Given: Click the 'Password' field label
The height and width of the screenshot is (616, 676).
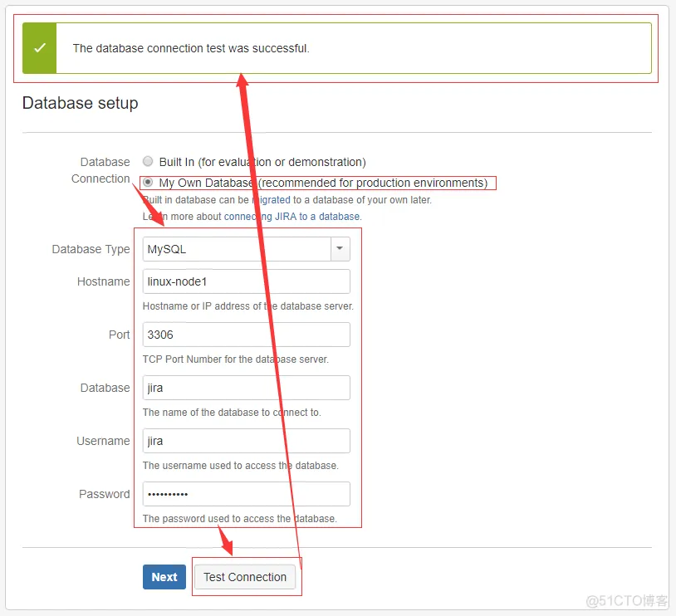Looking at the screenshot, I should (105, 494).
